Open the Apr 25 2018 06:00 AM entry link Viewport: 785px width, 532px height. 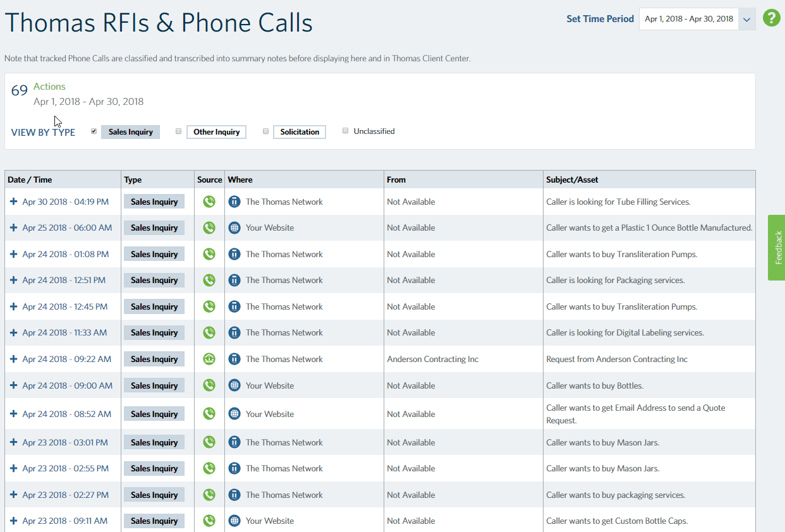(67, 228)
